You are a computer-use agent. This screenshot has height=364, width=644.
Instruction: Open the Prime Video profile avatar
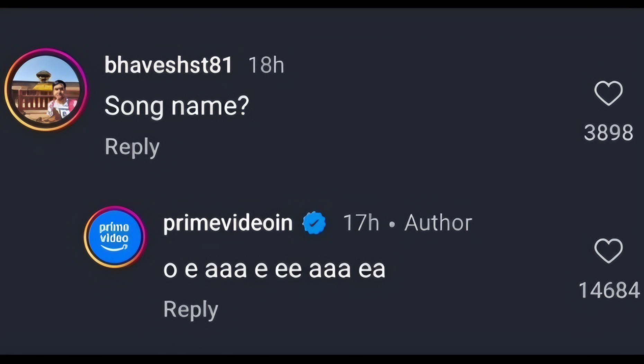pos(115,237)
